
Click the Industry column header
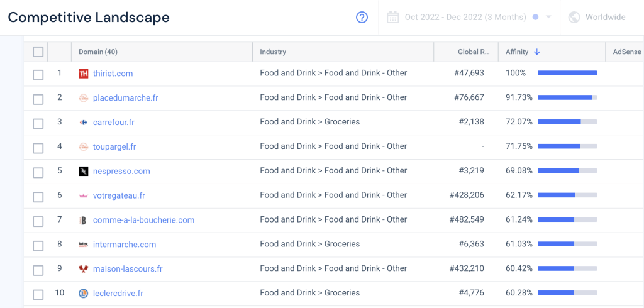pyautogui.click(x=273, y=52)
